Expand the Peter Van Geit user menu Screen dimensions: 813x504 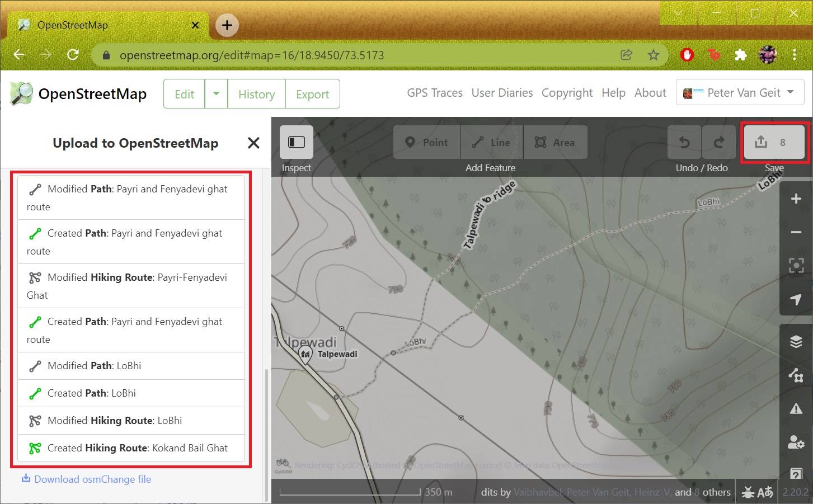740,93
